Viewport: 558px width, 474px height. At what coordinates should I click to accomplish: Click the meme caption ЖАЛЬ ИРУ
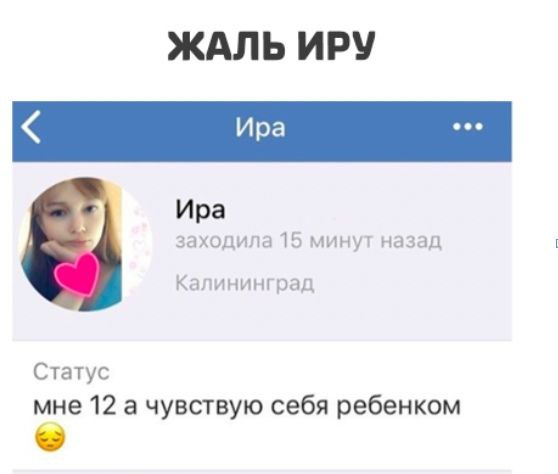click(x=272, y=46)
